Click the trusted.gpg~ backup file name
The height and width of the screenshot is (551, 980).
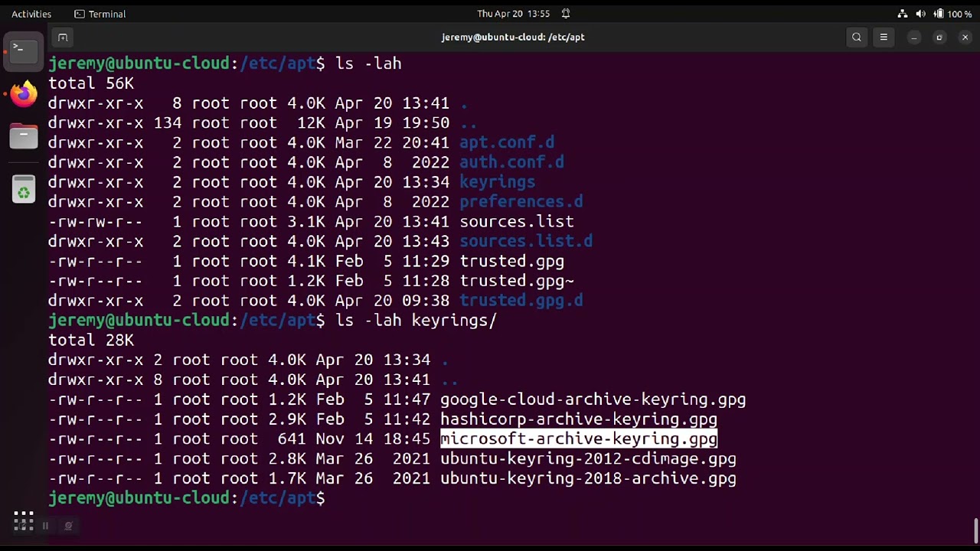click(x=517, y=282)
